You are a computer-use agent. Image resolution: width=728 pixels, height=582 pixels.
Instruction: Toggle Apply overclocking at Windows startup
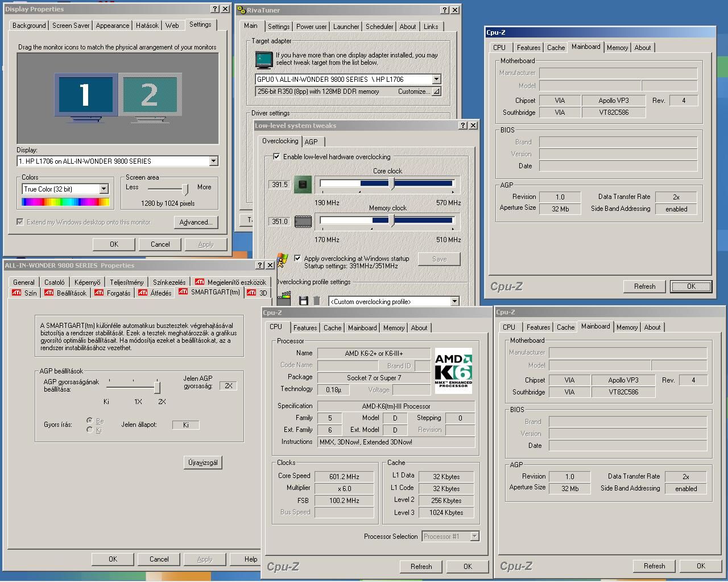(297, 258)
